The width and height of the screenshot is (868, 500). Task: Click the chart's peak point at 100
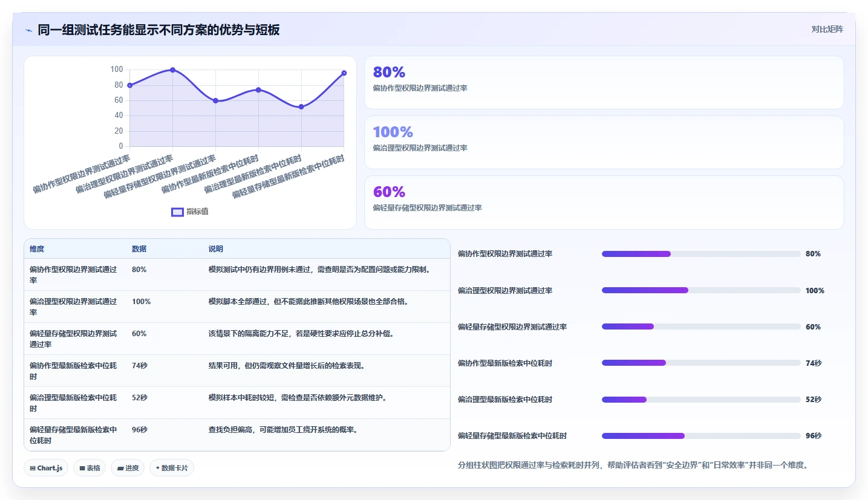(173, 70)
